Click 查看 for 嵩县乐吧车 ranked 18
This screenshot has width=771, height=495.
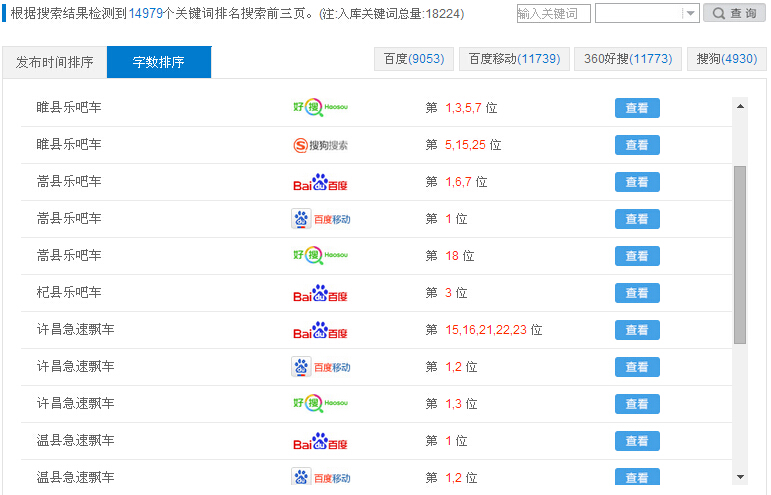637,256
